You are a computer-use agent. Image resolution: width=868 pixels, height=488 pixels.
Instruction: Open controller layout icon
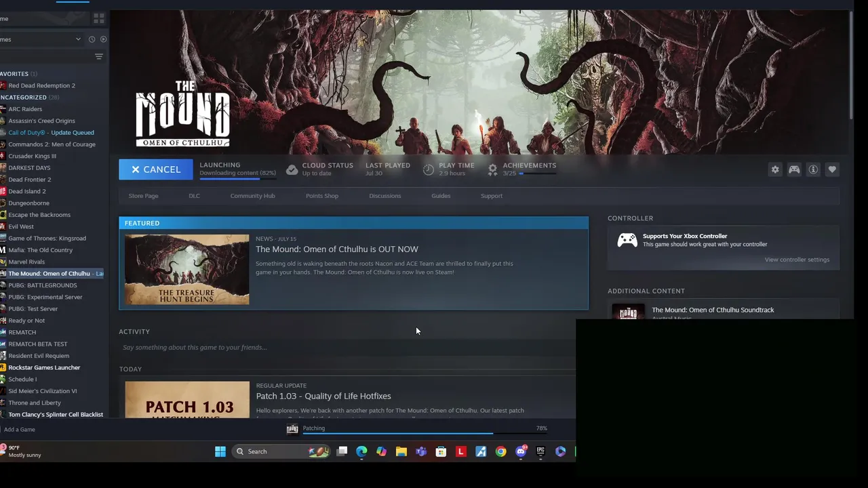[x=794, y=169]
